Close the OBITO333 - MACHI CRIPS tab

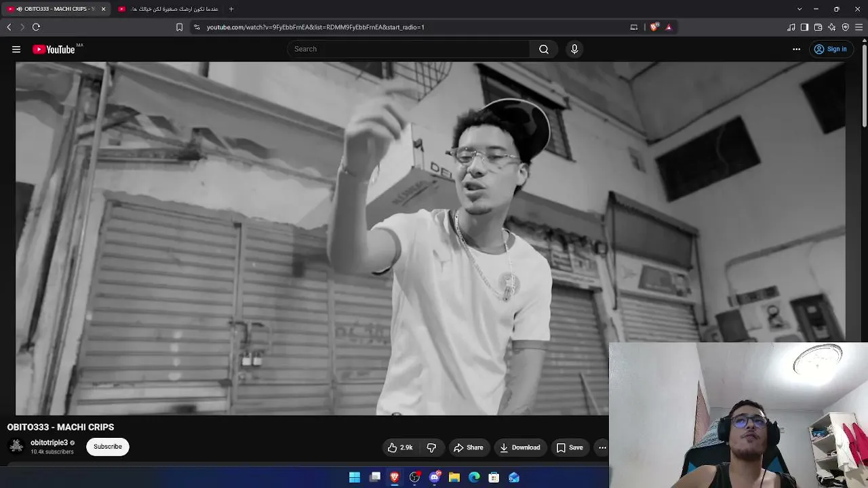click(x=103, y=9)
